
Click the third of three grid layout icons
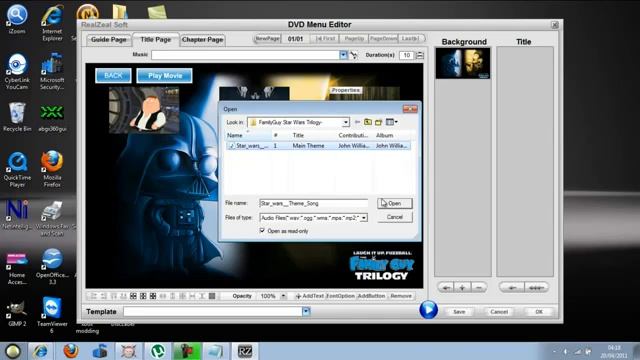(153, 296)
